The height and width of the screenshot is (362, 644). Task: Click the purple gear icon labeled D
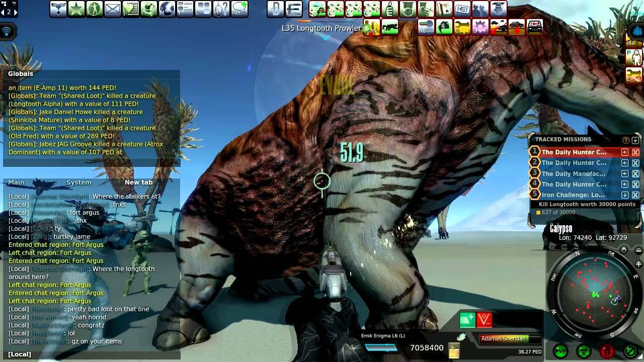click(x=480, y=27)
